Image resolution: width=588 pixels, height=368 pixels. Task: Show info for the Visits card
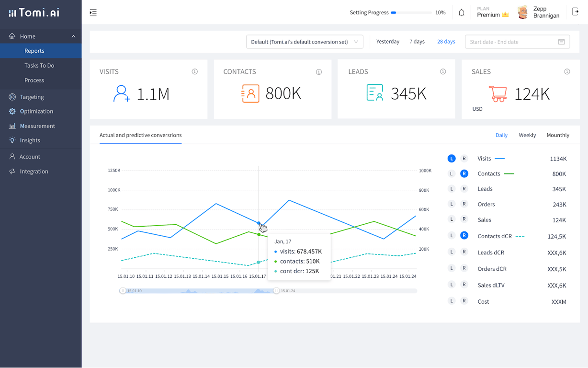pyautogui.click(x=195, y=72)
